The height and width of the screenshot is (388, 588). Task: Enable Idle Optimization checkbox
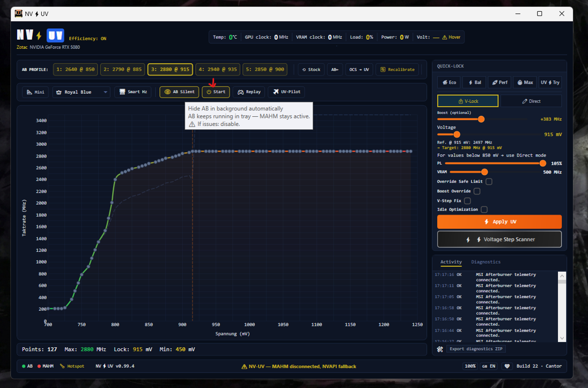click(x=484, y=210)
